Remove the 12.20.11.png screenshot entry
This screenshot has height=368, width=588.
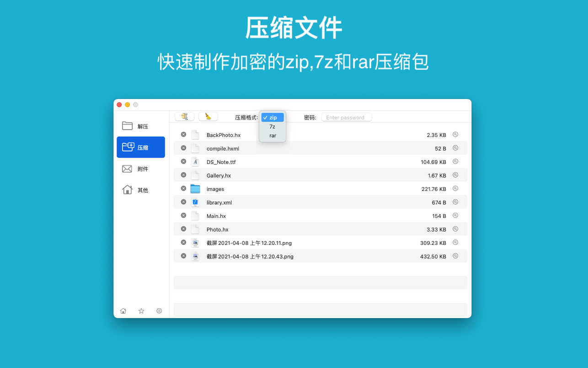[x=183, y=243]
